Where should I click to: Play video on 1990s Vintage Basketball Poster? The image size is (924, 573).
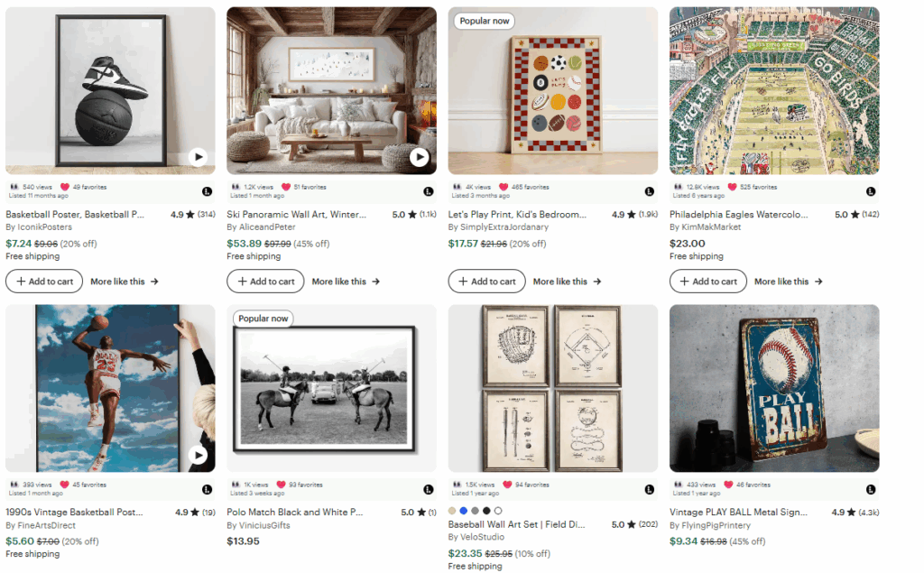[198, 455]
